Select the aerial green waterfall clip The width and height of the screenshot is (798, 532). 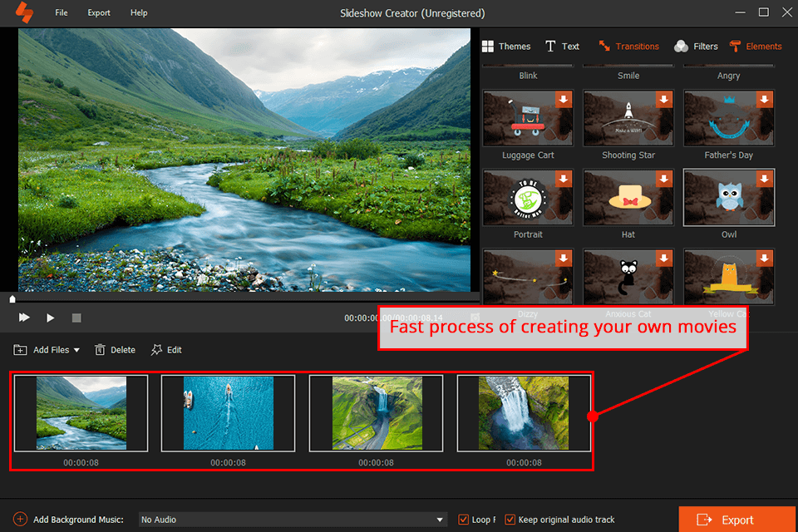pos(376,413)
